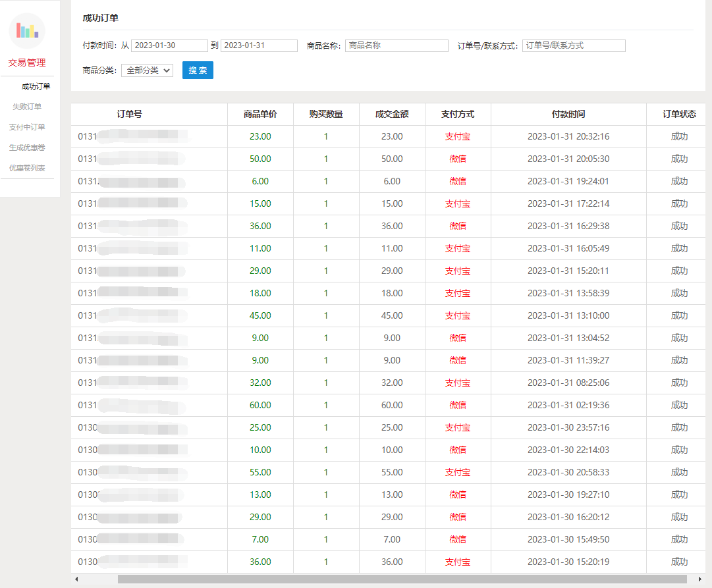Select payment time 2023-01-30 19:27:10
This screenshot has height=588, width=712.
pos(568,494)
